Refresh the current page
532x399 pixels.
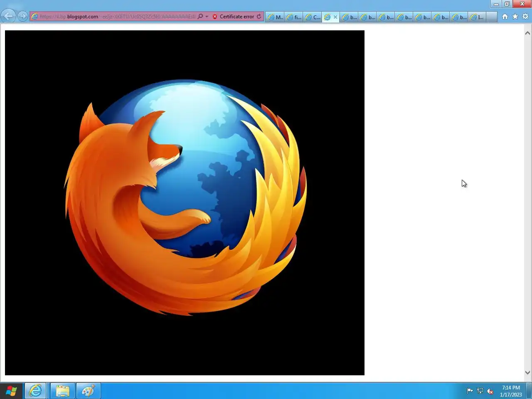coord(259,17)
